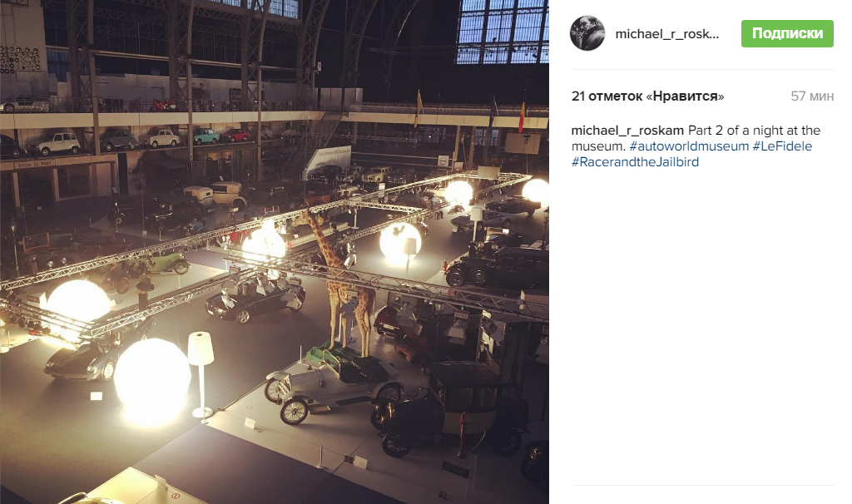Open the michael_r_roskam profile avatar
852x504 pixels.
pos(587,33)
